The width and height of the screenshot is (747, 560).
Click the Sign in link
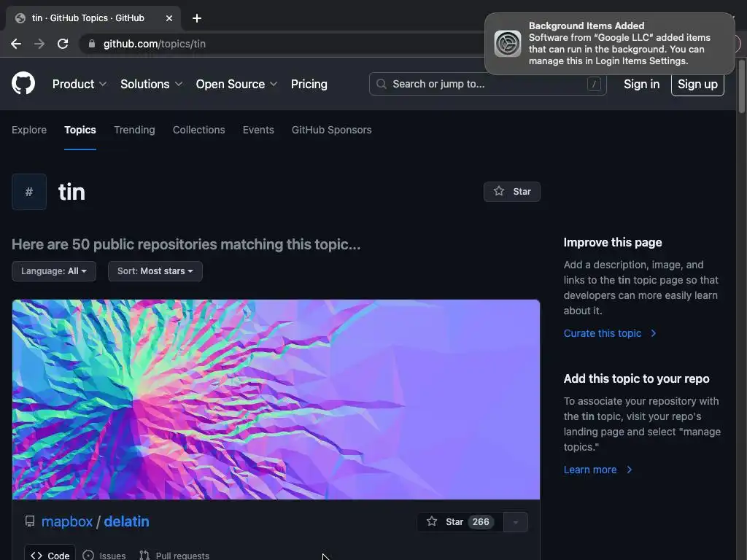click(x=642, y=85)
